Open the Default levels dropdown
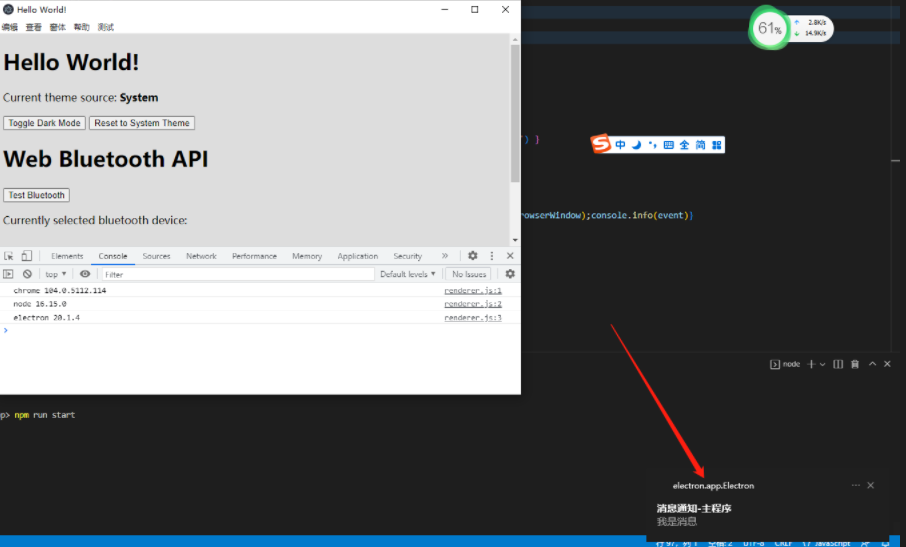Viewport: 906px width, 547px height. tap(407, 274)
